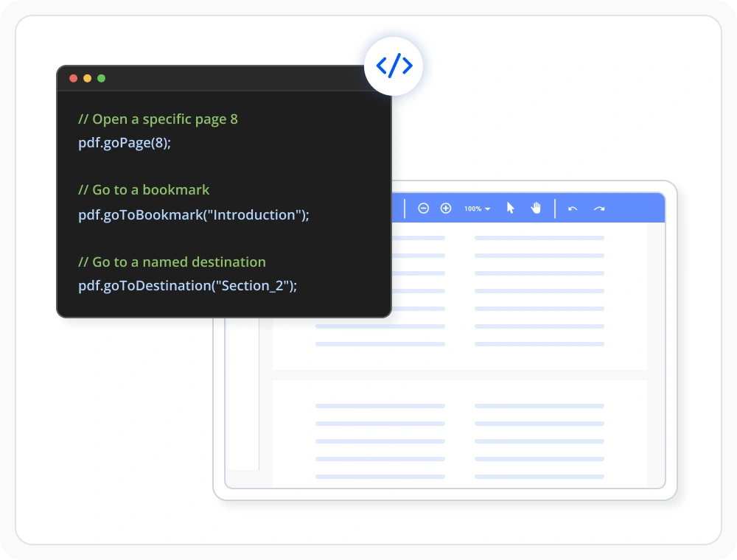Click the redo arrow icon
The image size is (737, 560).
(x=598, y=209)
